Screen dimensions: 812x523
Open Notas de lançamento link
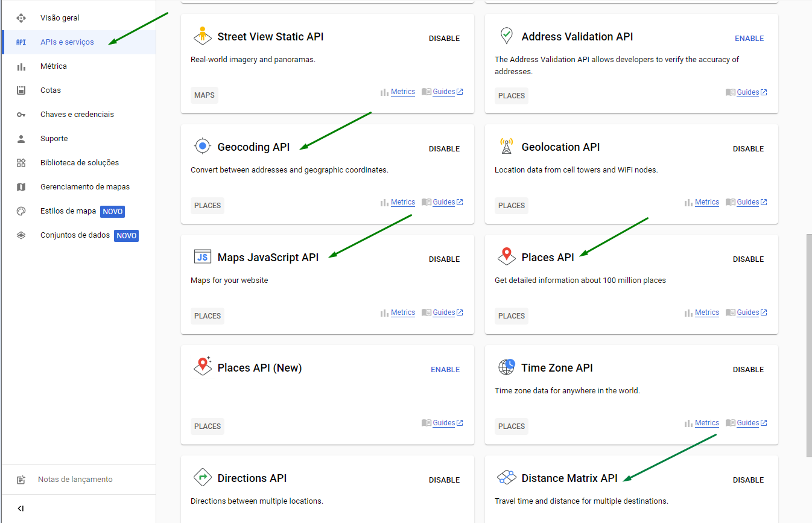[x=75, y=480]
